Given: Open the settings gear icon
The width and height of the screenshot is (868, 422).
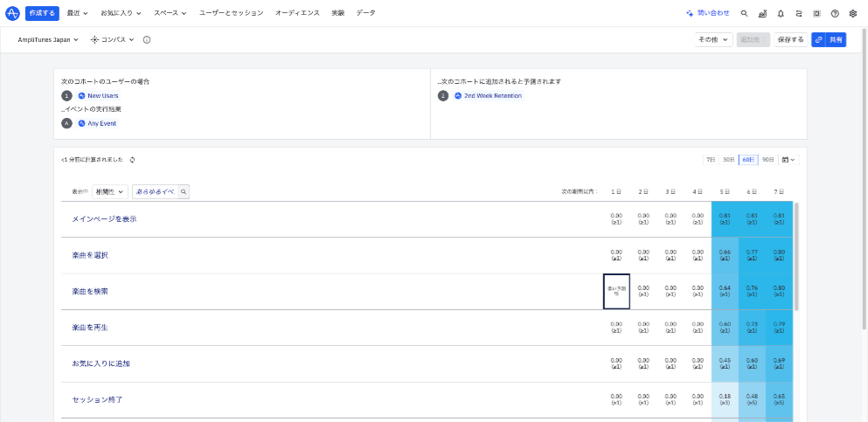Looking at the screenshot, I should [x=853, y=13].
